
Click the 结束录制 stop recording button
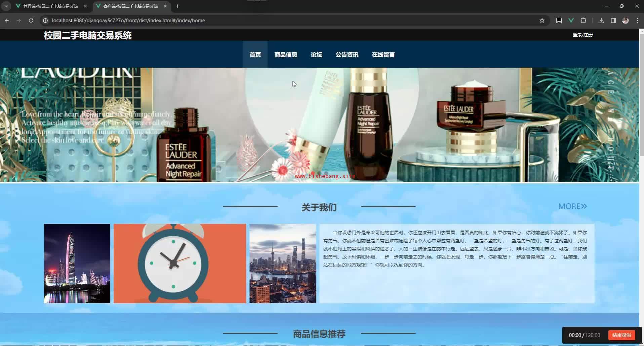pyautogui.click(x=621, y=335)
